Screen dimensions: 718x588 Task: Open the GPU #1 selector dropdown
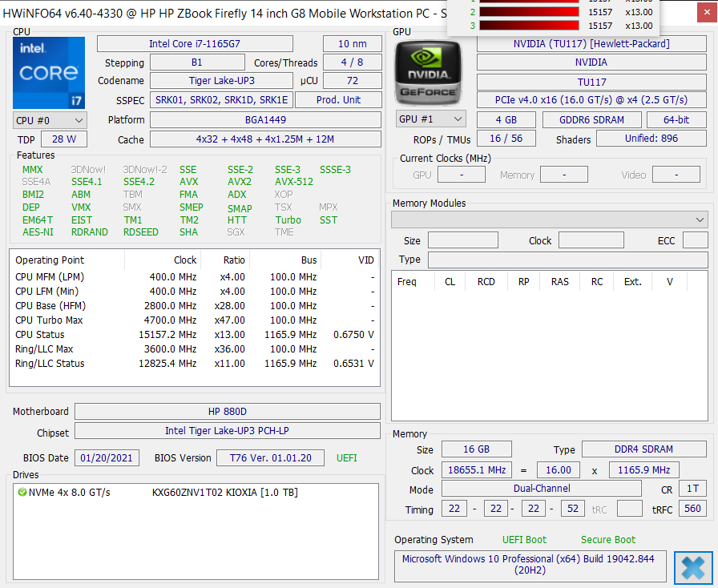click(x=430, y=119)
